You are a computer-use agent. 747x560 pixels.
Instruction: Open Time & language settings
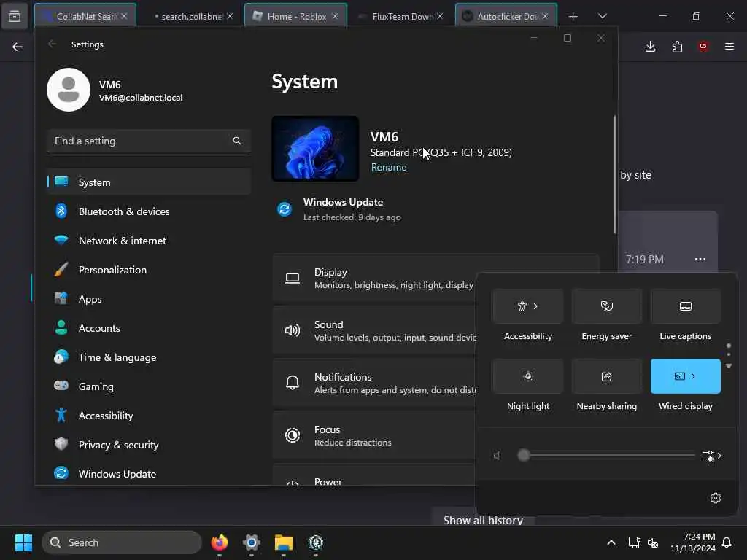[149, 357]
